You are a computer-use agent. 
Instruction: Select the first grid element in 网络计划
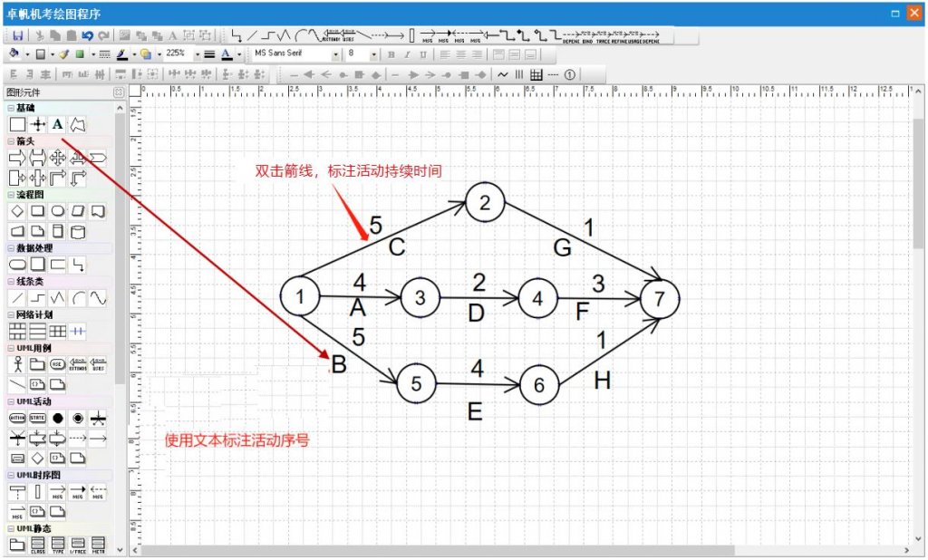pos(18,332)
